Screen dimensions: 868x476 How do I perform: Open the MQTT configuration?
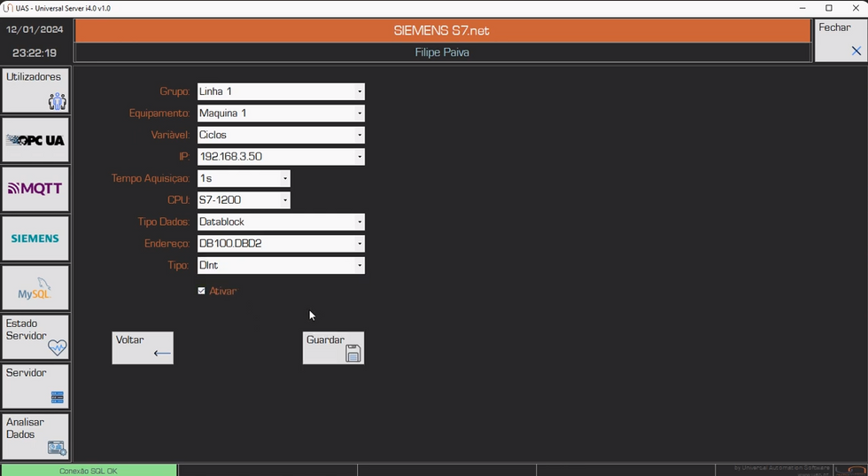pyautogui.click(x=35, y=189)
